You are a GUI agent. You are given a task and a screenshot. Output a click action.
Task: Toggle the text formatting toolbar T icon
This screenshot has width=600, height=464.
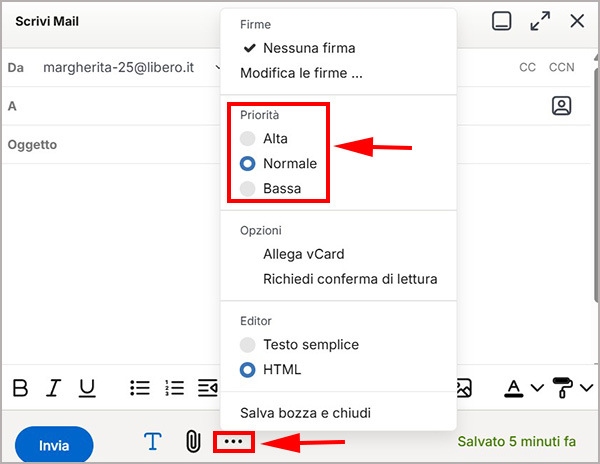click(153, 442)
